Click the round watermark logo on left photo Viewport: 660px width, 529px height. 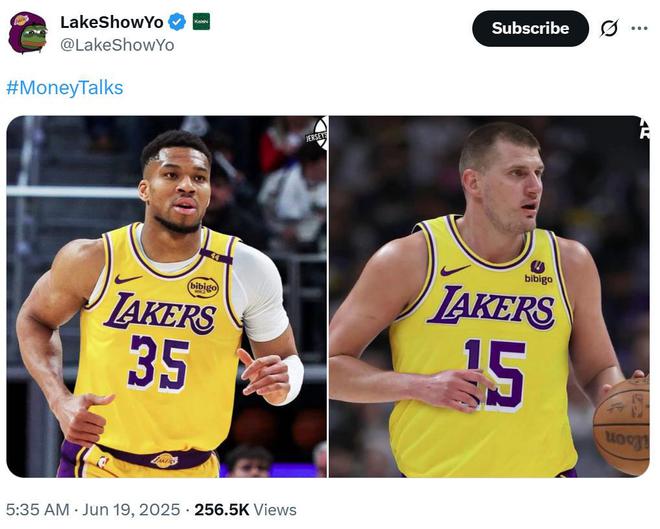pyautogui.click(x=317, y=133)
